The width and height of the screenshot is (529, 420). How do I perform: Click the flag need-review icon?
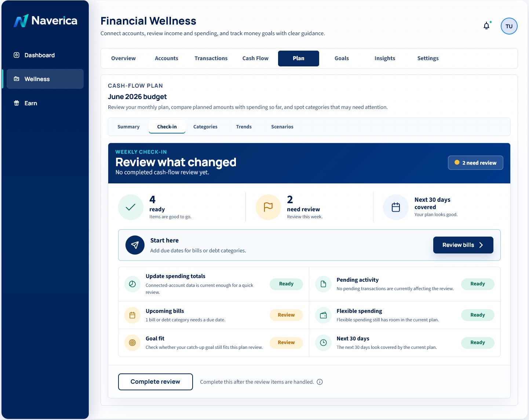[x=268, y=207]
